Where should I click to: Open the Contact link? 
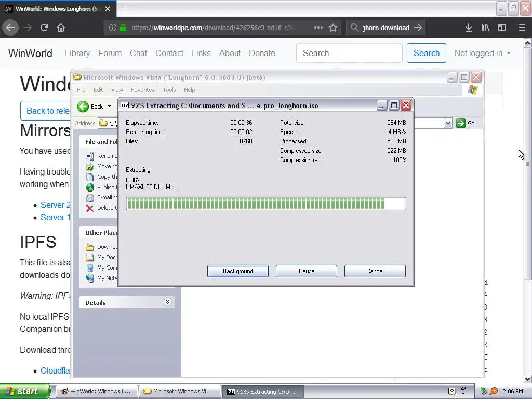click(x=169, y=54)
